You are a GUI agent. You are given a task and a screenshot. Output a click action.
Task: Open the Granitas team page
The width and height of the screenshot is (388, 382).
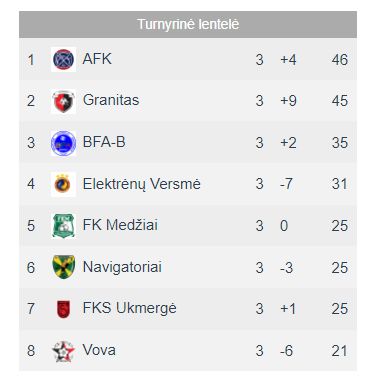pos(111,100)
